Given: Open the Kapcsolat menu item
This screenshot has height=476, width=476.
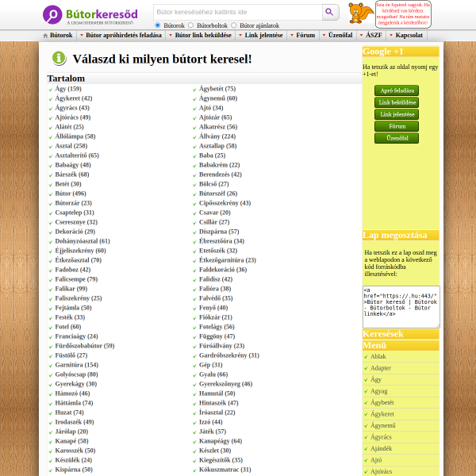Looking at the screenshot, I should pyautogui.click(x=409, y=35).
